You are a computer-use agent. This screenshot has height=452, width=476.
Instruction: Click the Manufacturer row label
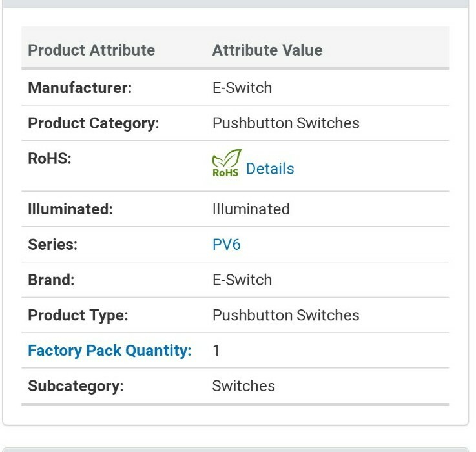pyautogui.click(x=80, y=88)
